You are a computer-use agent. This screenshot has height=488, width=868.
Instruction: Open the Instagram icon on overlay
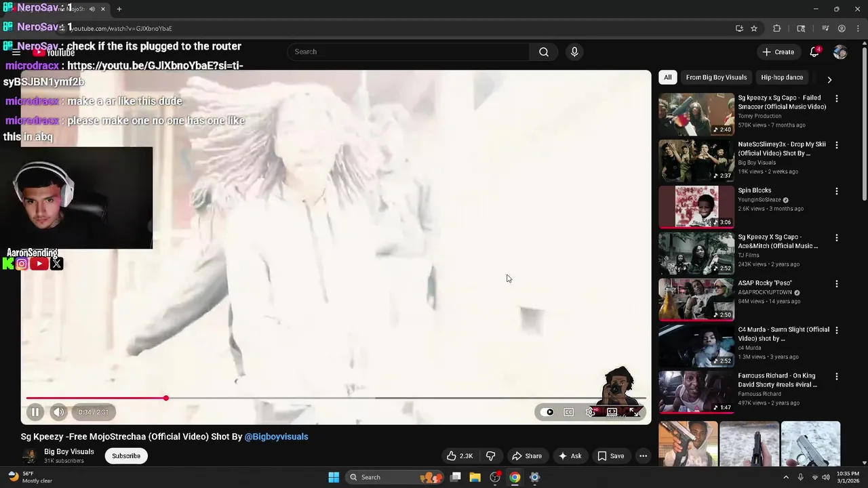[22, 264]
